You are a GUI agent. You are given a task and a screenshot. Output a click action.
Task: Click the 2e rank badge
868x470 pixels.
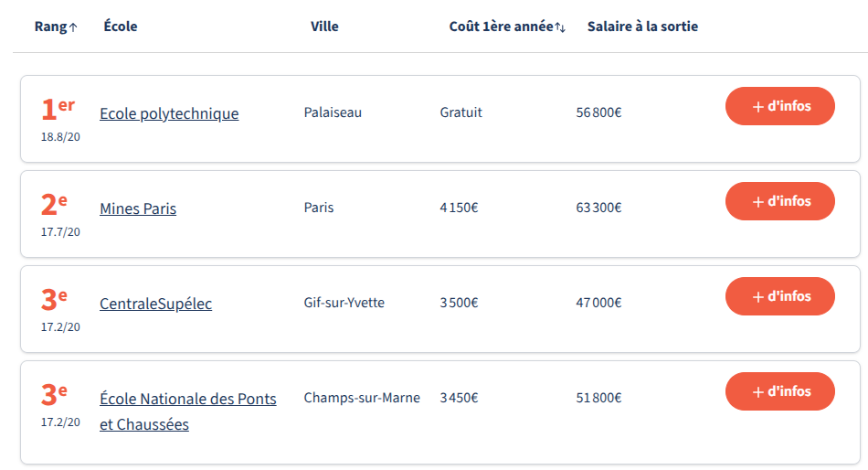pos(55,205)
